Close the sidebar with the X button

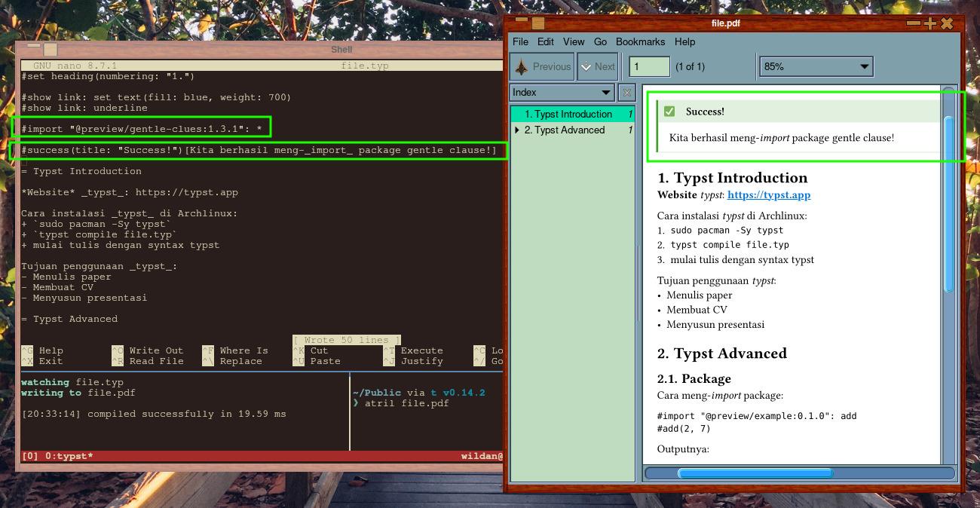point(626,93)
